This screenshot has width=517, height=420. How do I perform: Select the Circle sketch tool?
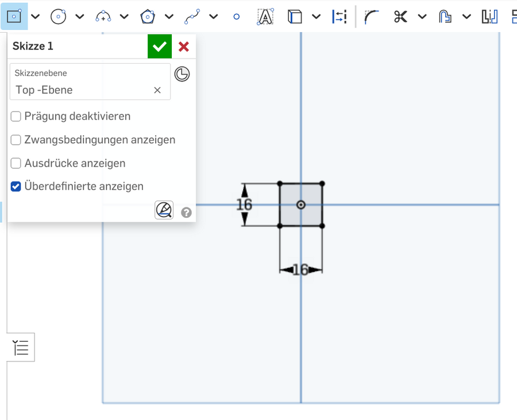[x=59, y=16]
